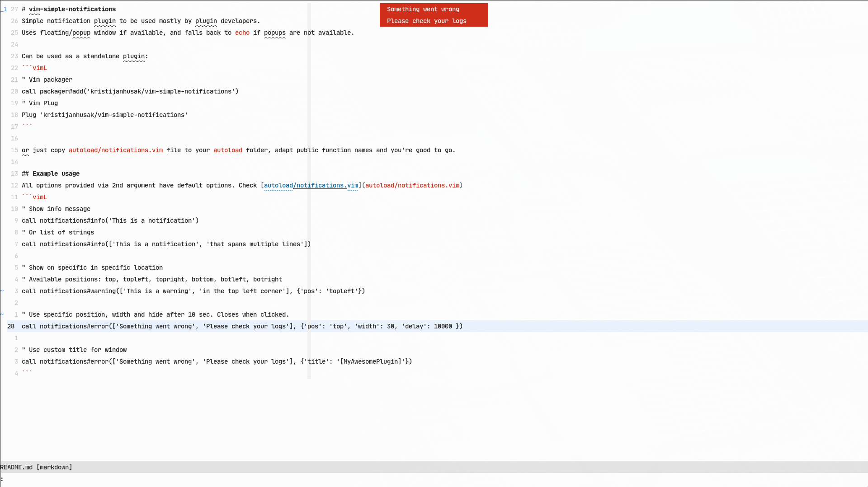Viewport: 868px width, 487px height.
Task: Click 'Please check your logs' in the notification popup
Action: click(426, 21)
